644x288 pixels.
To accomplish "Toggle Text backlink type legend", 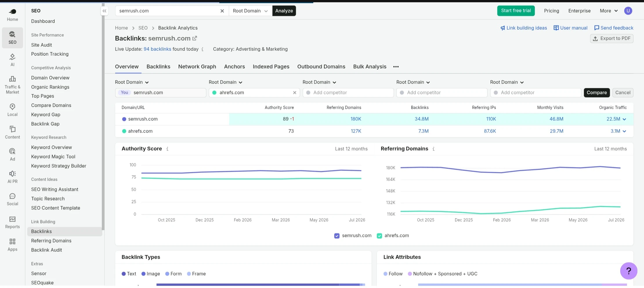I will pos(129,274).
